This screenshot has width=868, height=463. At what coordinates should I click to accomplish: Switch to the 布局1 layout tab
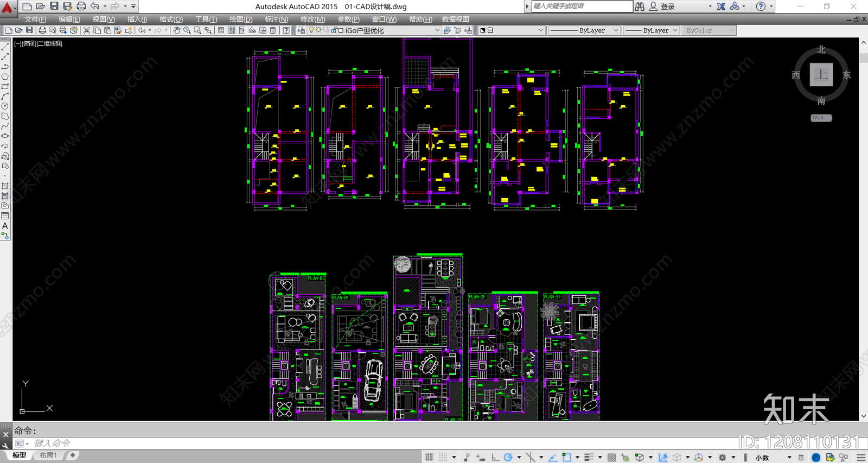tap(48, 455)
